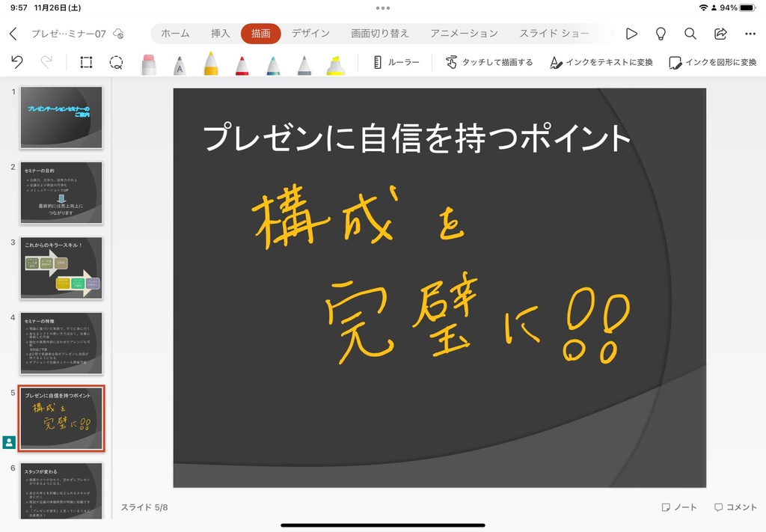Tap the Wi-Fi status icon

pos(703,7)
